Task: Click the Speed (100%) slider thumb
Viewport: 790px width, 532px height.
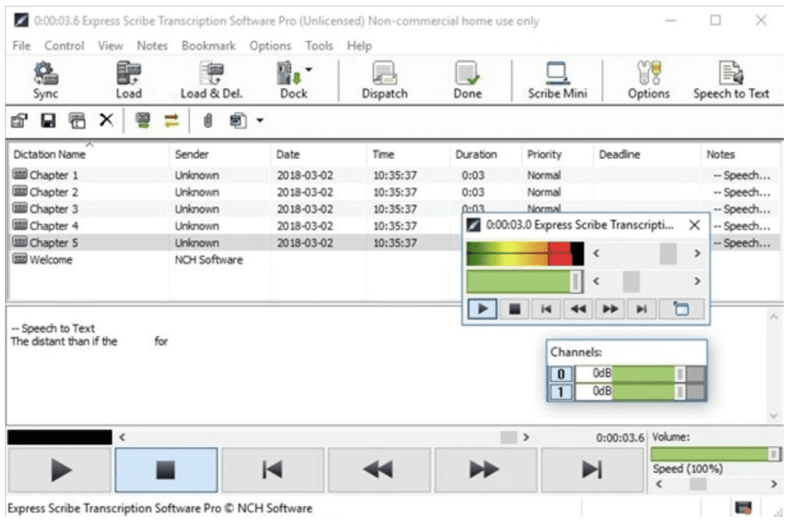Action: [x=698, y=484]
